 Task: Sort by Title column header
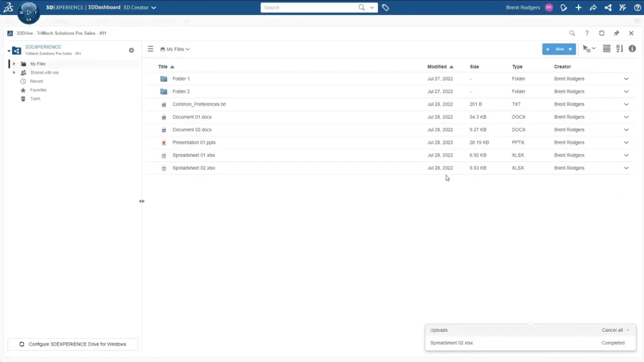pyautogui.click(x=163, y=67)
